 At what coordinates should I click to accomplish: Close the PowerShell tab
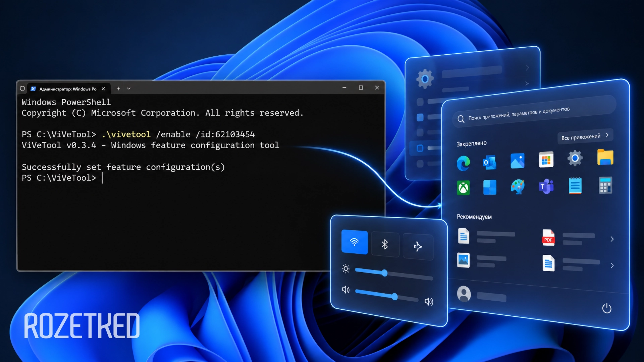[103, 89]
